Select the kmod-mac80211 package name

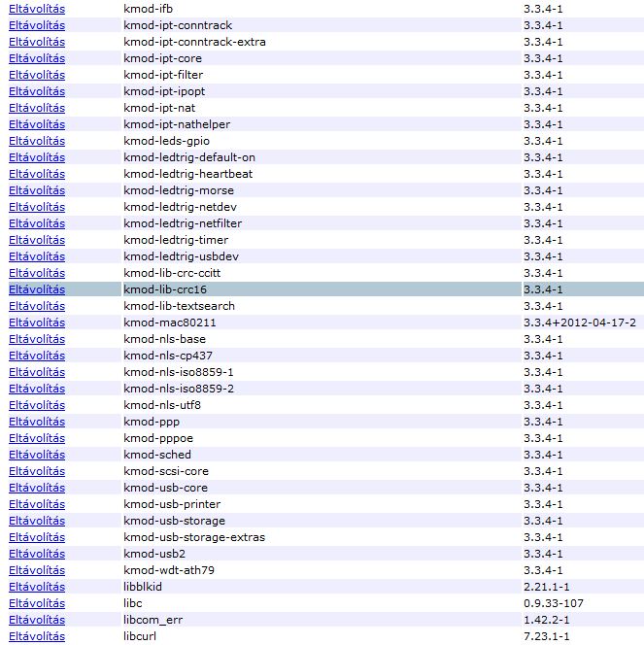coord(169,322)
